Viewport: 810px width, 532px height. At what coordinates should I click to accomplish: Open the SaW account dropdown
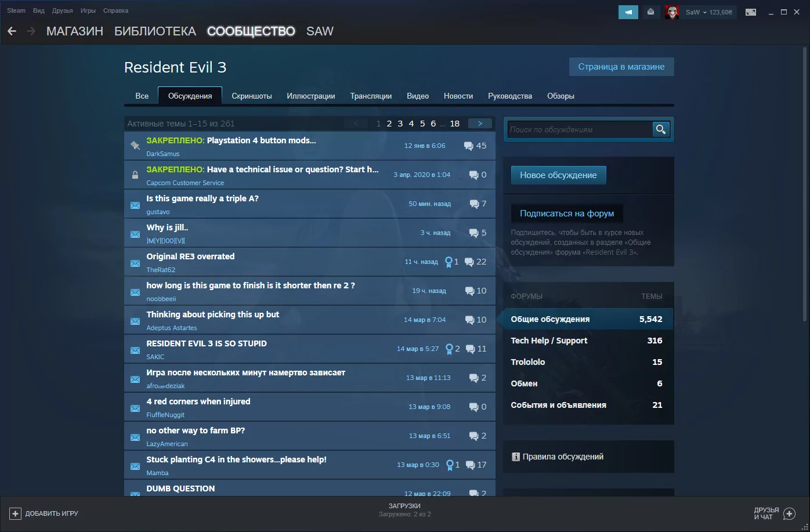point(708,12)
